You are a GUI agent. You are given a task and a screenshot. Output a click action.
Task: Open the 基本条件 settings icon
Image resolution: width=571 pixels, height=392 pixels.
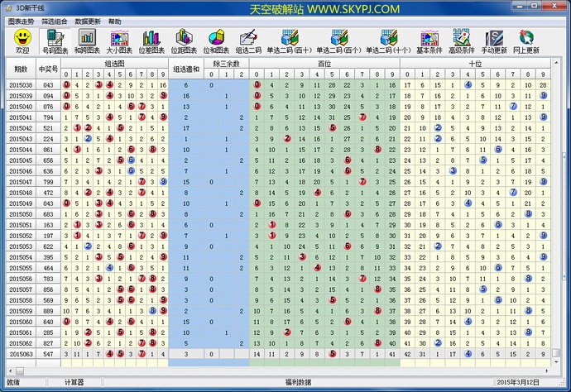[x=429, y=41]
